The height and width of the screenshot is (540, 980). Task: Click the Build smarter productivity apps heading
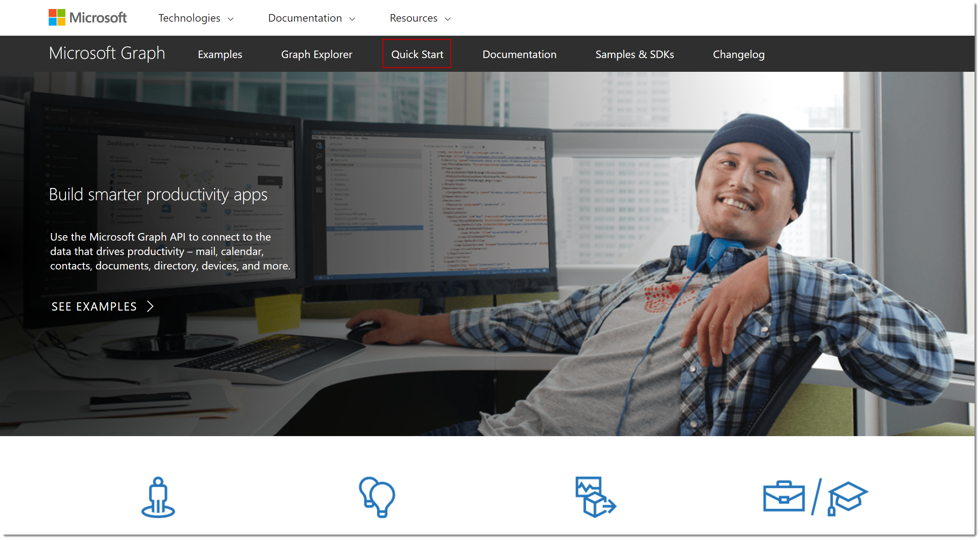click(158, 194)
